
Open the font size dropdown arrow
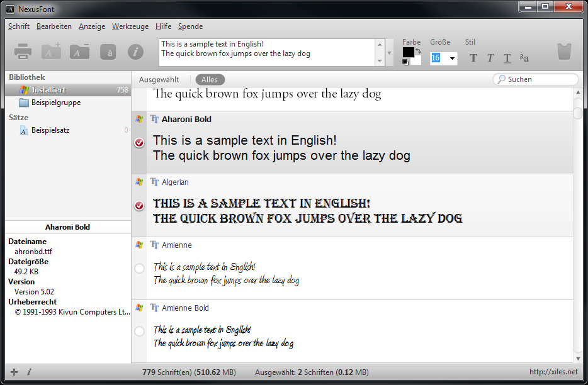pyautogui.click(x=452, y=58)
